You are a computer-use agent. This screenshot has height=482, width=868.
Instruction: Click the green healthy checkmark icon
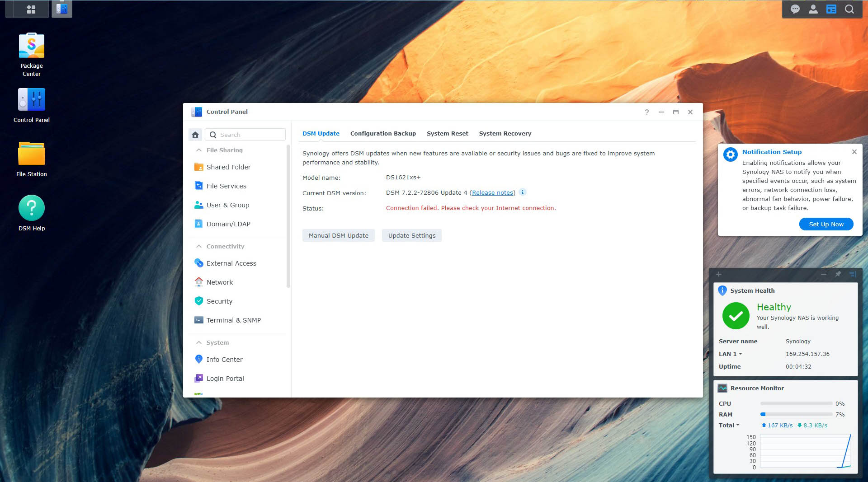click(x=736, y=316)
